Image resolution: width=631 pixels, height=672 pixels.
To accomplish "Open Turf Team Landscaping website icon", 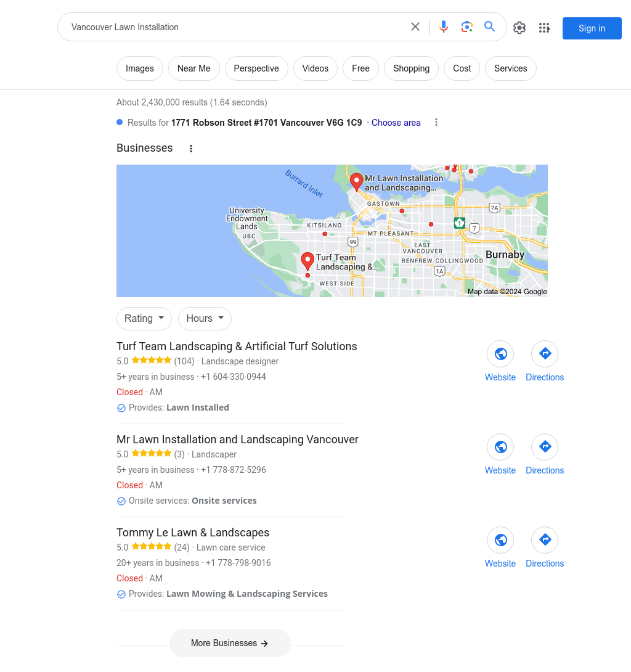I will [x=500, y=354].
